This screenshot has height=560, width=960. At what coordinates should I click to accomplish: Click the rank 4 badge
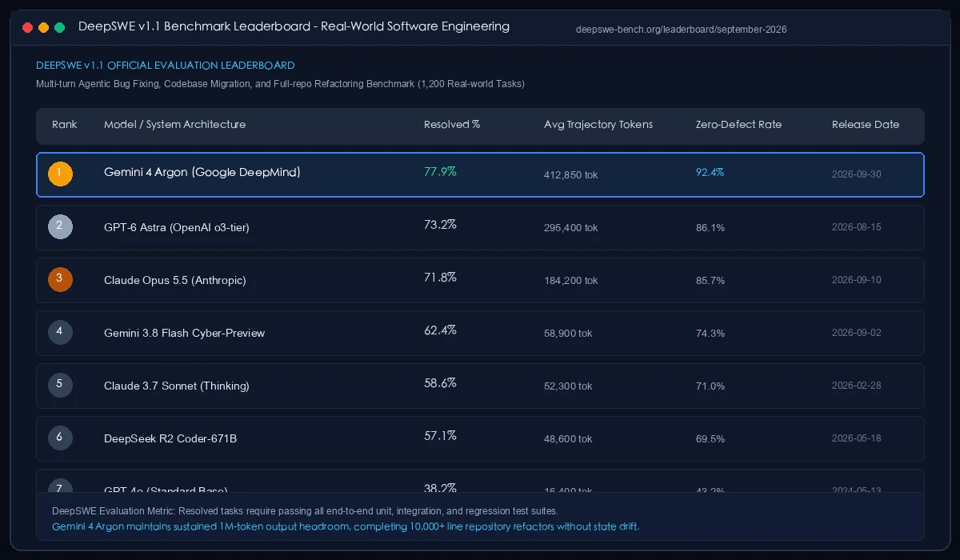[60, 332]
